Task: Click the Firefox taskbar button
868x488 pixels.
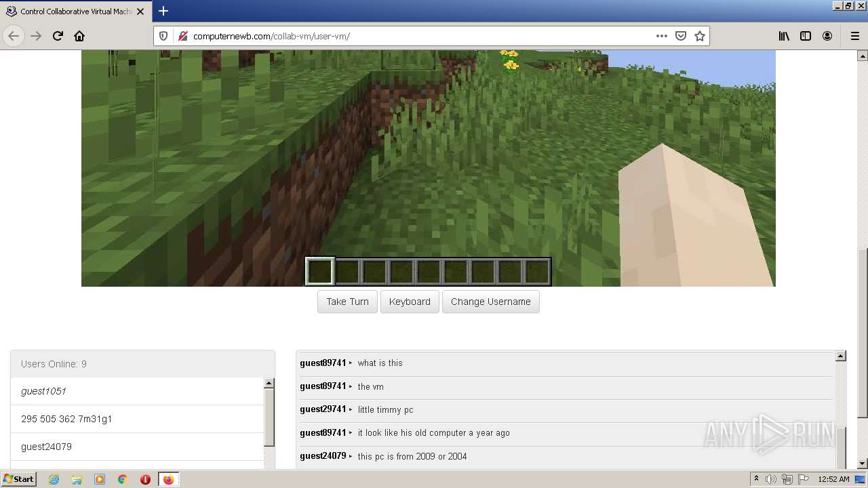Action: pyautogui.click(x=168, y=479)
